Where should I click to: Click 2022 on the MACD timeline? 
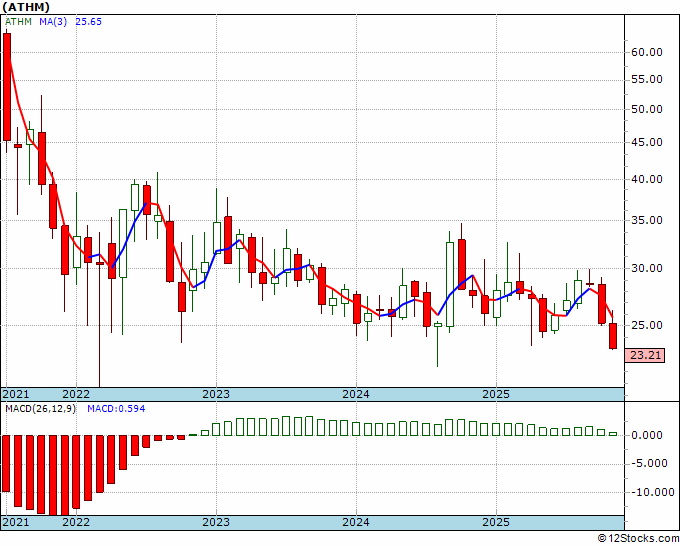(76, 522)
